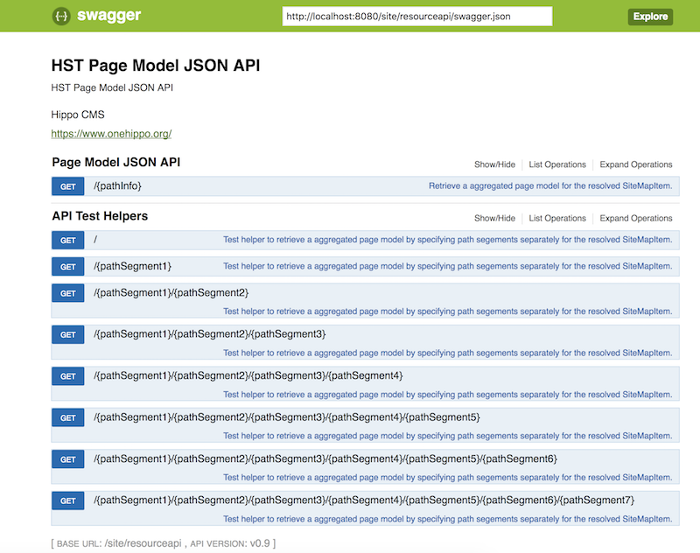Viewport: 700px width, 553px height.
Task: Expand Operations for API Test Helpers
Action: pos(636,218)
